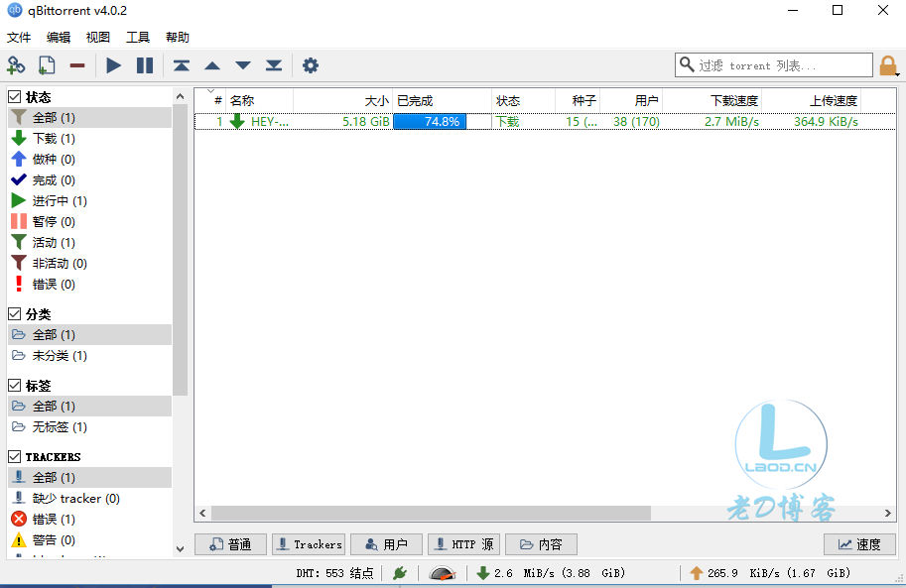Sort by 上传速度 column header
The width and height of the screenshot is (906, 588).
point(812,100)
